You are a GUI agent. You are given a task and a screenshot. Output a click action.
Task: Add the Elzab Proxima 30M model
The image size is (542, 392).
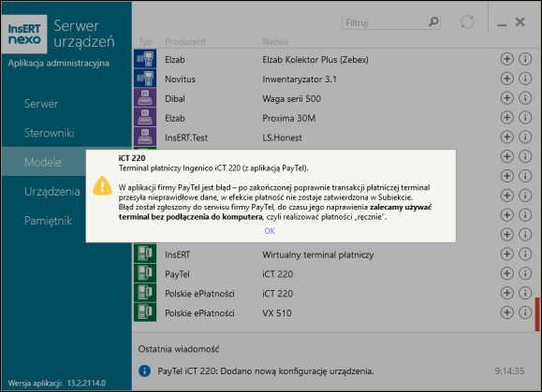click(506, 118)
